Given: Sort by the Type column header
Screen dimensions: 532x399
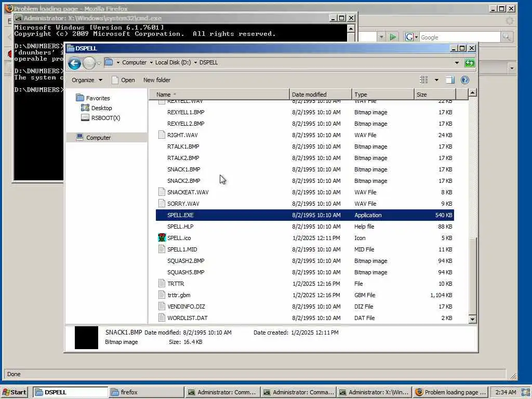Looking at the screenshot, I should coord(383,95).
